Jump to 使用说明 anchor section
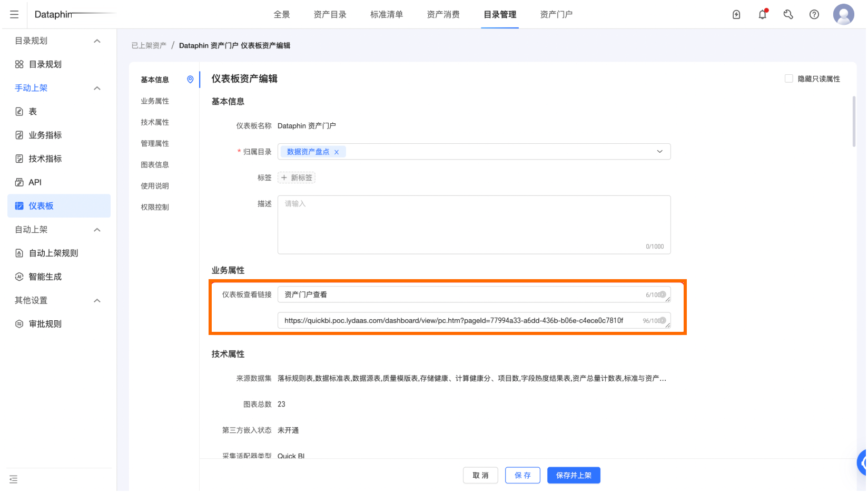 155,186
